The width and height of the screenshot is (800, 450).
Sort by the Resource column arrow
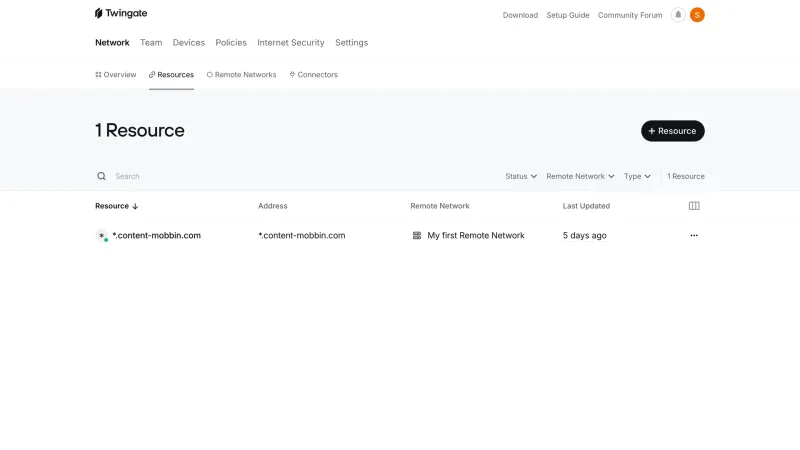click(135, 206)
